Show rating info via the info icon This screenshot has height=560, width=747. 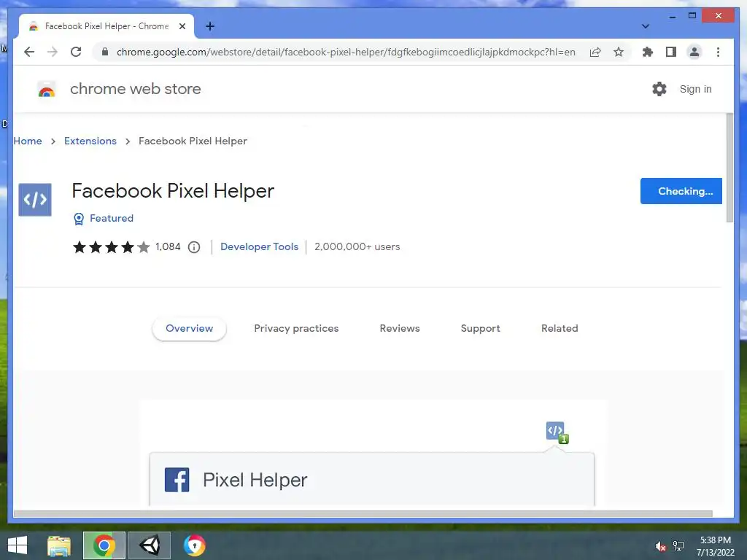click(194, 247)
